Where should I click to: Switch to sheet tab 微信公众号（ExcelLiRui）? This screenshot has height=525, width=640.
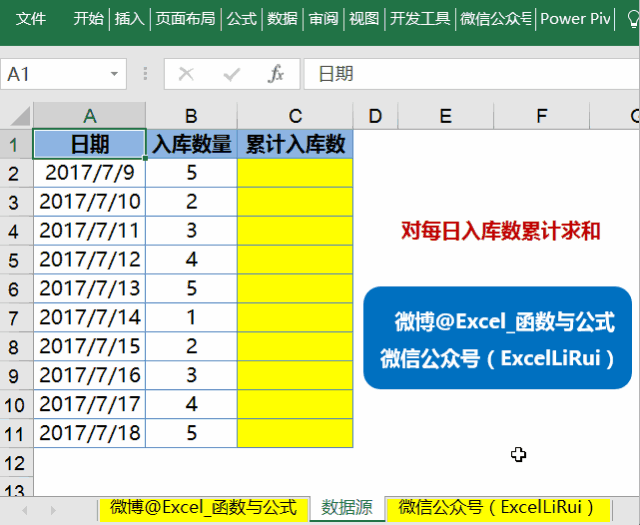coord(497,508)
